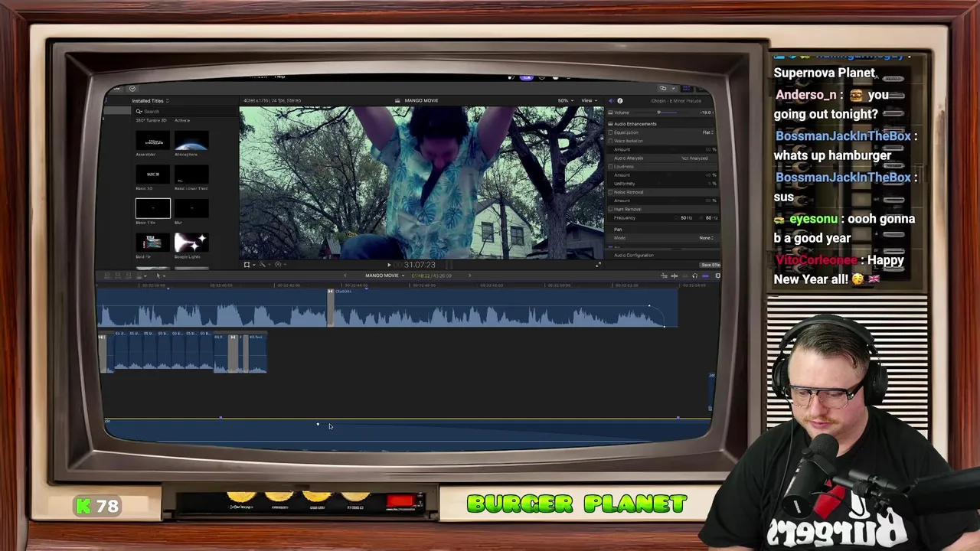This screenshot has width=980, height=551.
Task: Select the Bold Fin title thumbnail
Action: [152, 243]
